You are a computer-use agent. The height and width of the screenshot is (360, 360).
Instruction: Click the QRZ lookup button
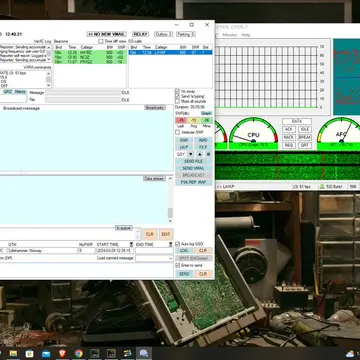(7, 91)
